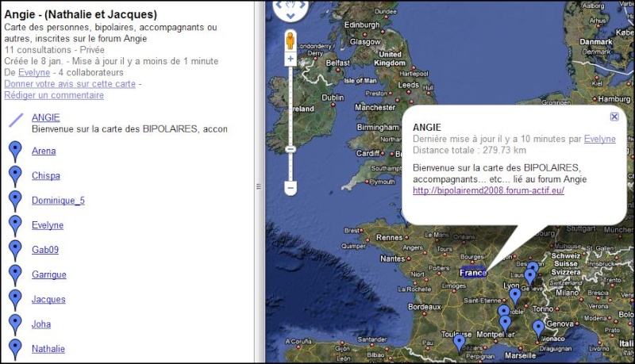This screenshot has height=364, width=635.
Task: Click 'Rédiger un commentaire' link
Action: pos(54,95)
